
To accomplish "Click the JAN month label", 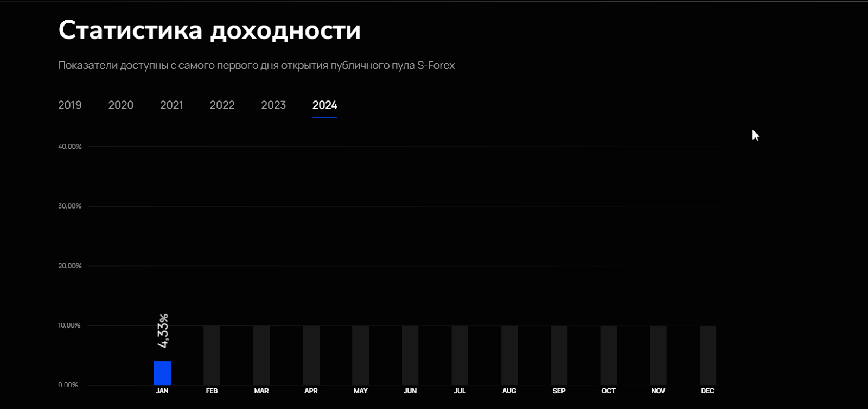I will [162, 391].
